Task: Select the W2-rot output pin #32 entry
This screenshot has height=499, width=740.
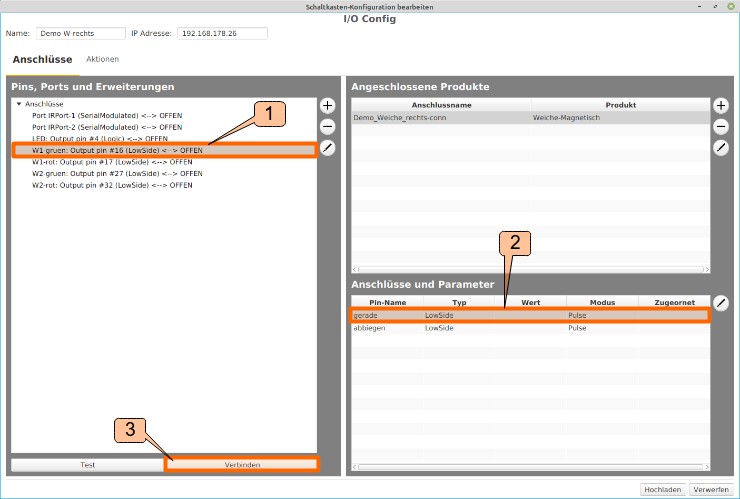Action: (x=111, y=185)
